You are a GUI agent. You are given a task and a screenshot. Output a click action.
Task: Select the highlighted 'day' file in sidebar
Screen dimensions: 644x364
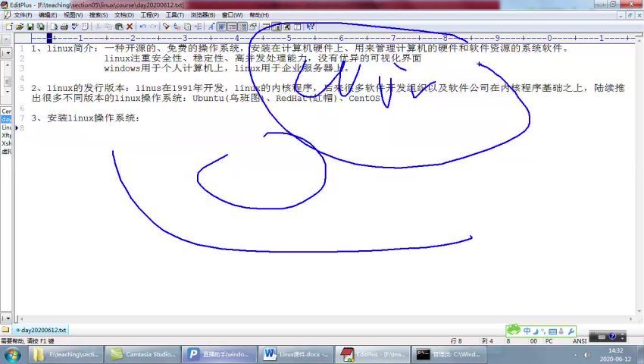click(6, 119)
